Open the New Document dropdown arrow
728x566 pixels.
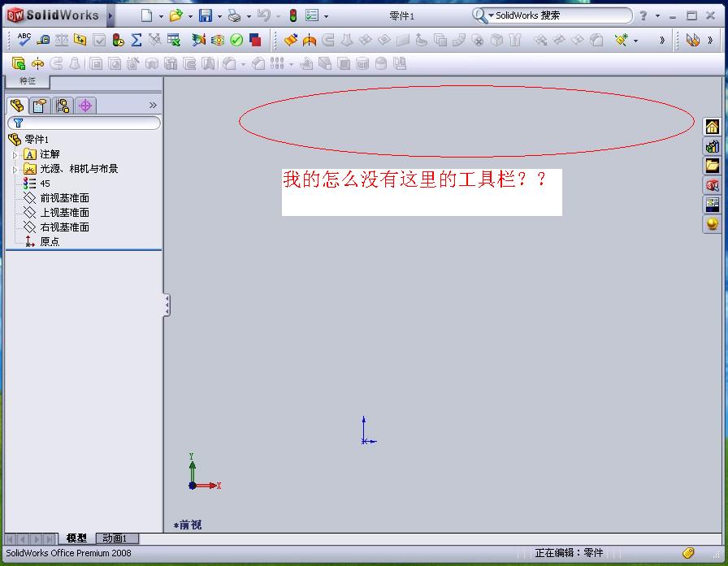tap(160, 14)
